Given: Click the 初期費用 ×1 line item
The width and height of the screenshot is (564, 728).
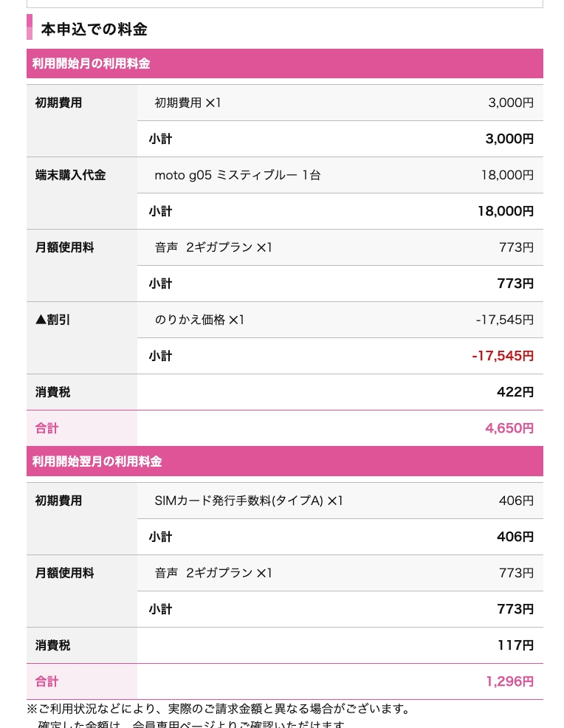Looking at the screenshot, I should click(188, 103).
